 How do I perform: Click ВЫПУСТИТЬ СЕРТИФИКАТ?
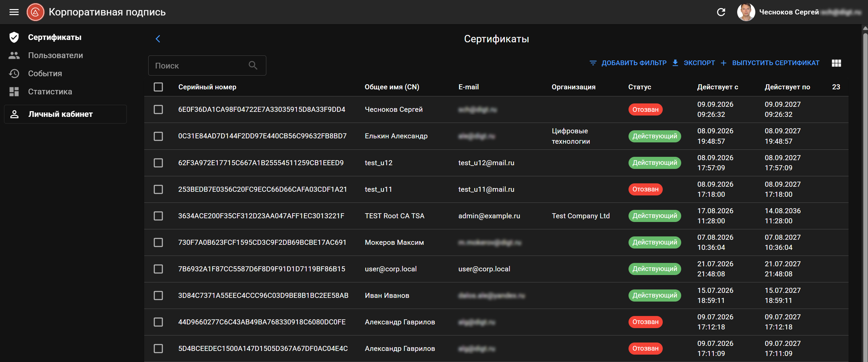[770, 63]
